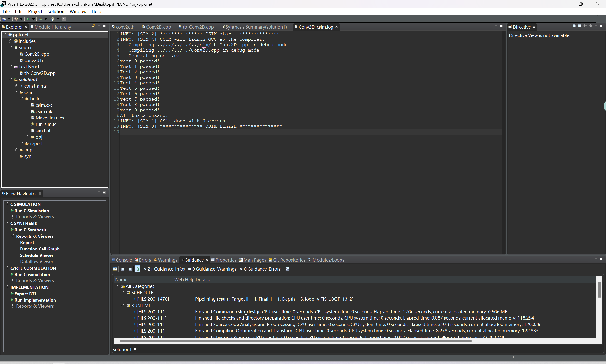Open Project Settings via the gear toolbar icon

tap(16, 19)
